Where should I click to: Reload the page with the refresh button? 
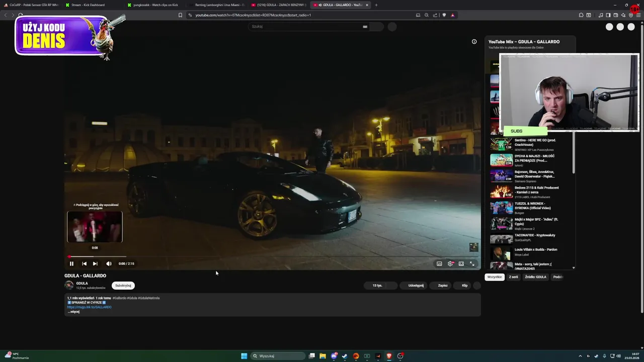click(21, 15)
